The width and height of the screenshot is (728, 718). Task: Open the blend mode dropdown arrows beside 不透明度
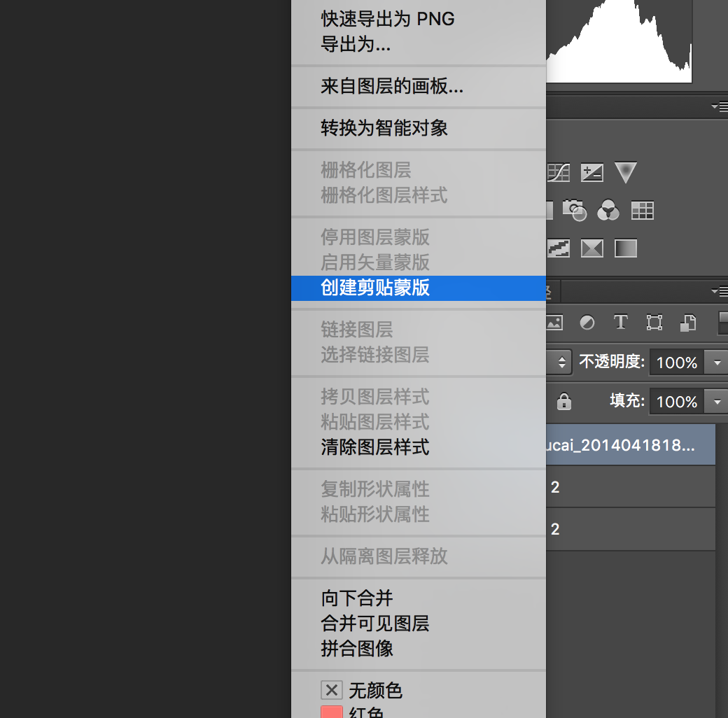(x=561, y=362)
